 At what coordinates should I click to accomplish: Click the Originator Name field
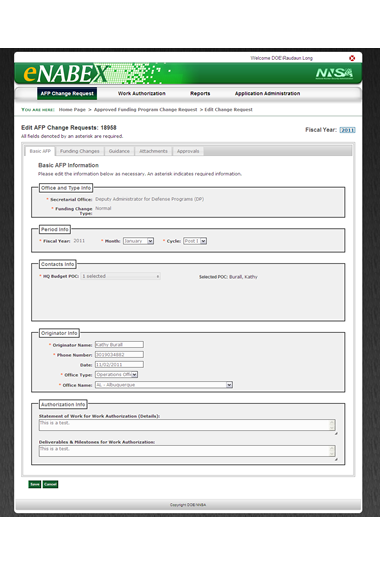click(x=119, y=345)
